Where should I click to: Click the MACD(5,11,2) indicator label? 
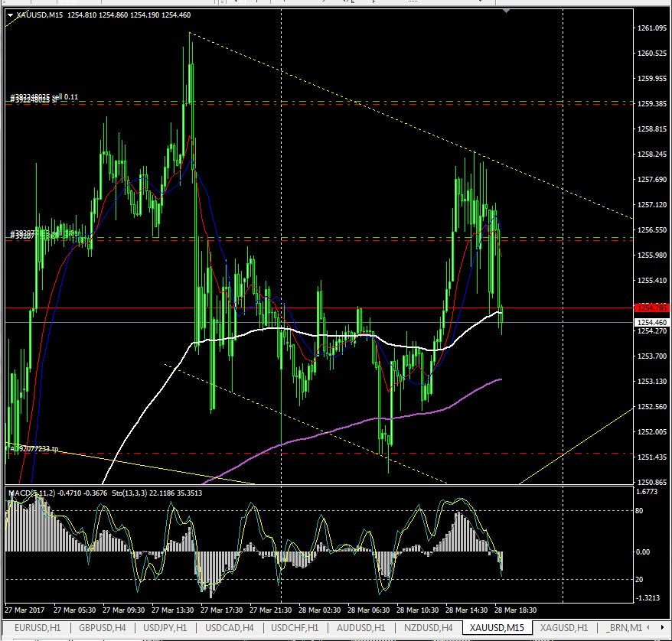(58, 493)
